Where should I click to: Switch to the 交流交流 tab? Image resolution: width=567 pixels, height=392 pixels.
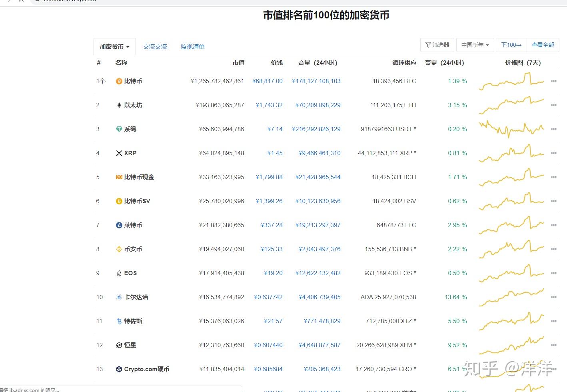click(155, 47)
